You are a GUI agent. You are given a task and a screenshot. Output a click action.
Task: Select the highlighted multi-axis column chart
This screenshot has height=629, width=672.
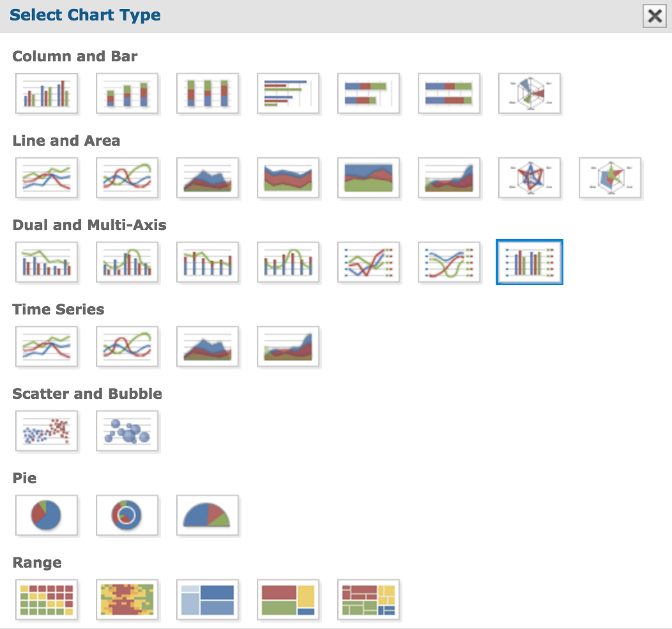pos(530,262)
